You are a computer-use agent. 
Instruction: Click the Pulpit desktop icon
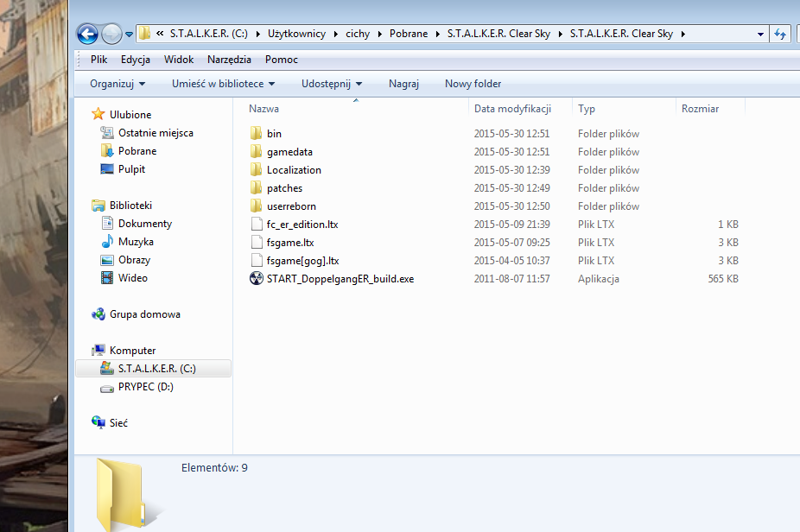point(106,168)
